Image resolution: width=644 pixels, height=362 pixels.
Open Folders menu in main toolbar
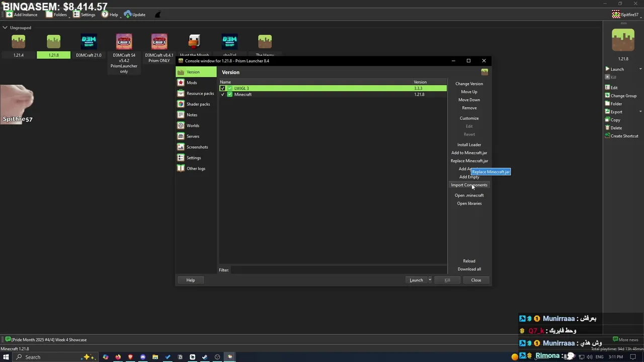pyautogui.click(x=57, y=15)
